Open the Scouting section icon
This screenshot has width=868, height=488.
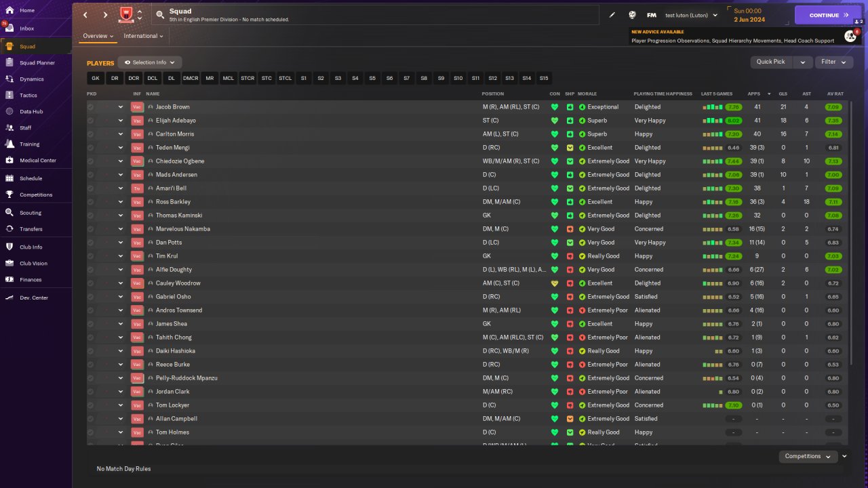pyautogui.click(x=9, y=212)
